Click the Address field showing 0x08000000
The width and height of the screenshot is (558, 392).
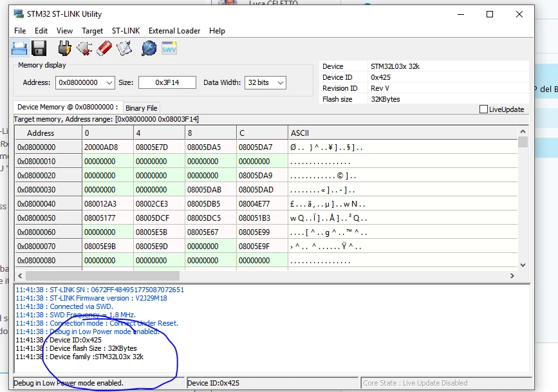tap(80, 82)
